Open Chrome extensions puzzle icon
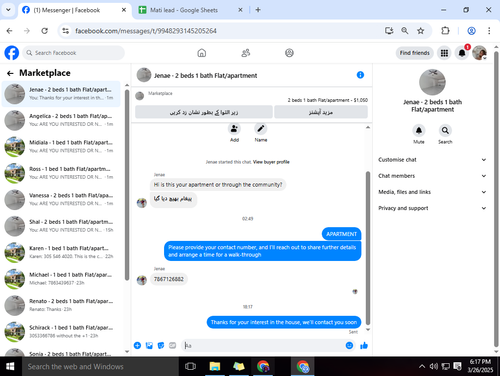500x376 pixels. [445, 31]
